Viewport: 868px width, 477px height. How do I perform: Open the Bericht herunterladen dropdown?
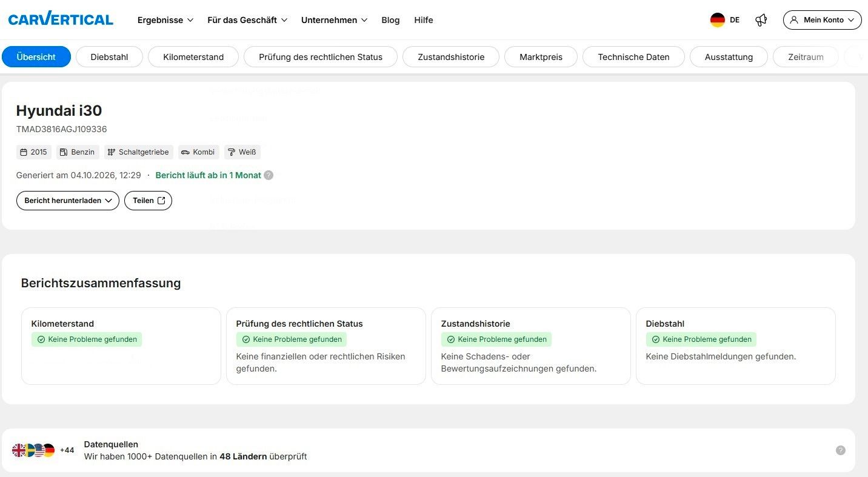tap(68, 201)
